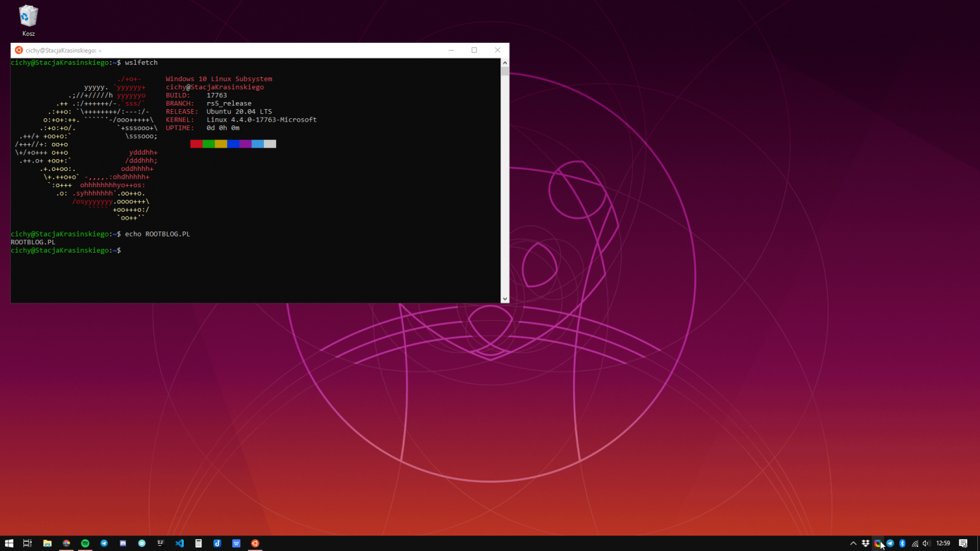Click the terminal scrollbar down arrow

click(x=504, y=299)
